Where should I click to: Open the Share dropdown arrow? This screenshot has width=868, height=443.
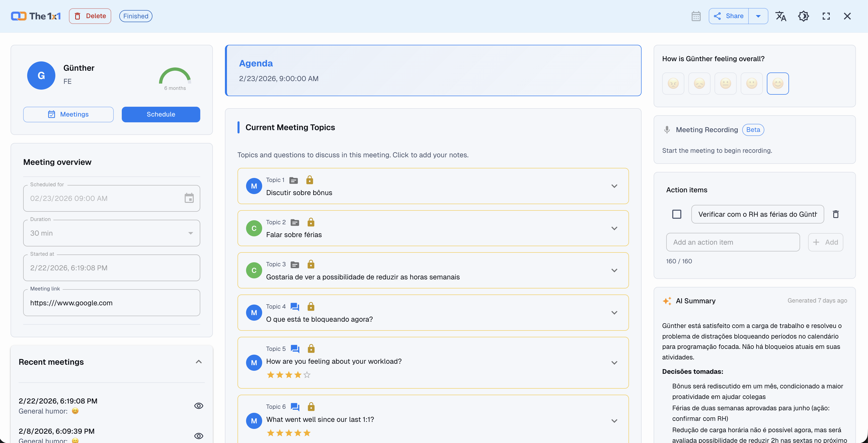coord(758,16)
